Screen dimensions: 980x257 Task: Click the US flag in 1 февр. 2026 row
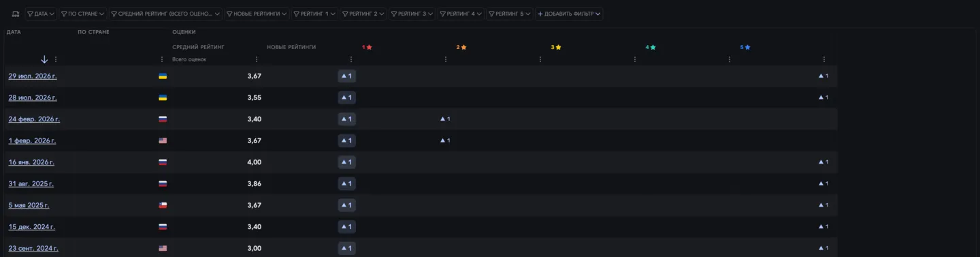163,140
